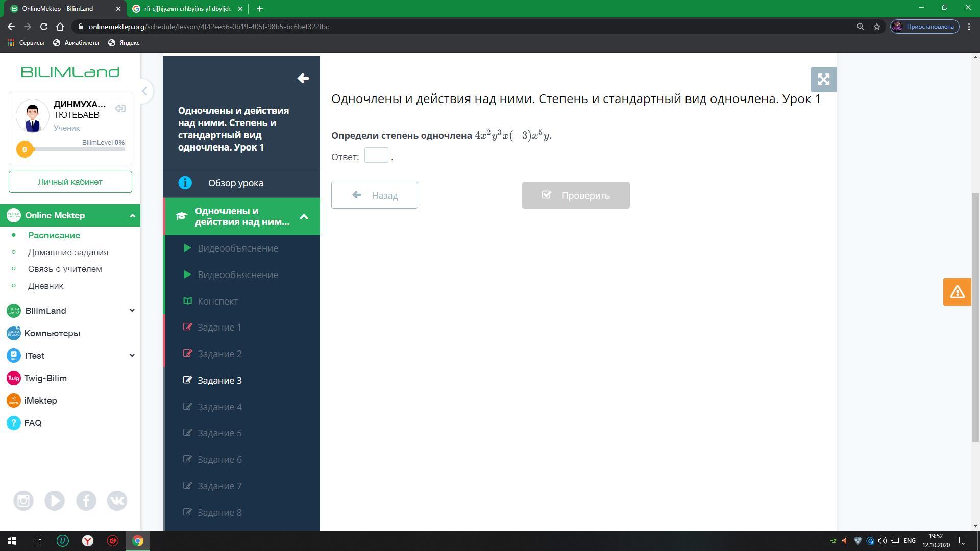
Task: Collapse the current lesson section chevron
Action: click(304, 217)
